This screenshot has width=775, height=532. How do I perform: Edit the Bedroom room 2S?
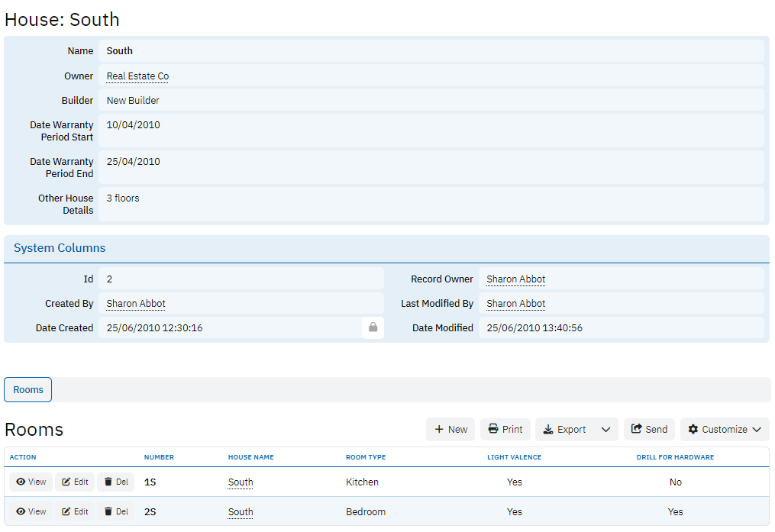tap(75, 511)
